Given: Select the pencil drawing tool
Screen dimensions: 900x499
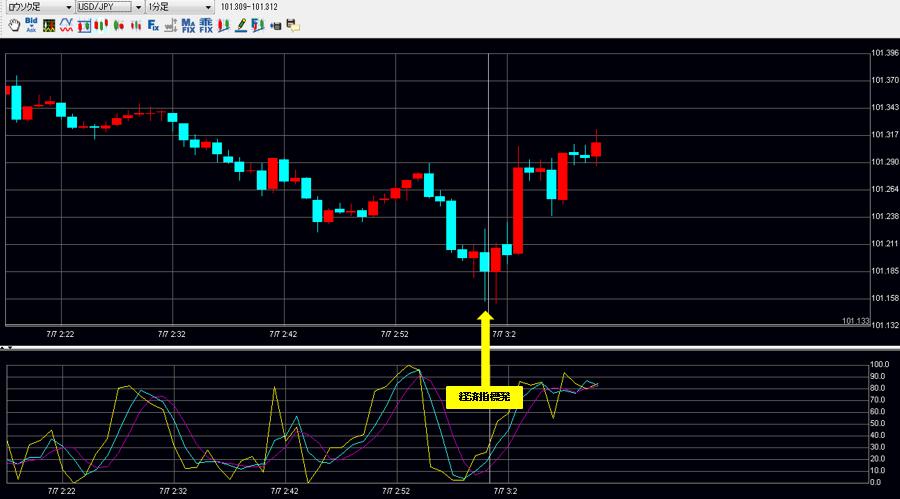Looking at the screenshot, I should pos(241,25).
